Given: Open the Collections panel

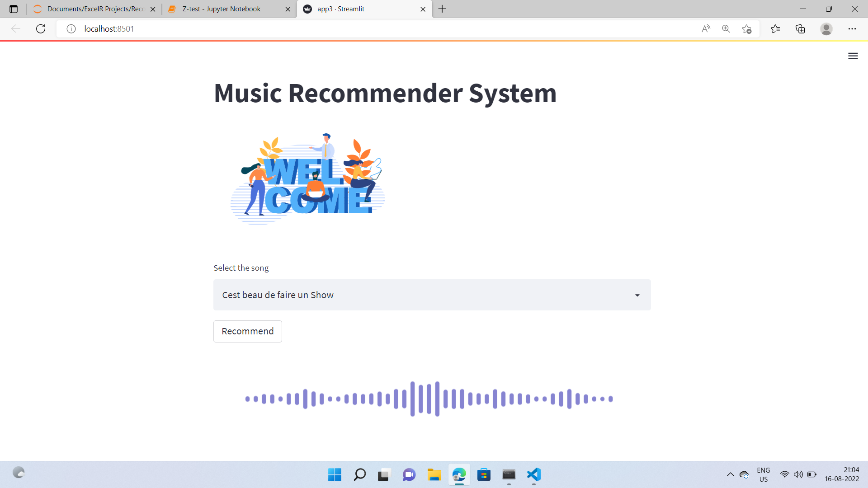Looking at the screenshot, I should [801, 28].
